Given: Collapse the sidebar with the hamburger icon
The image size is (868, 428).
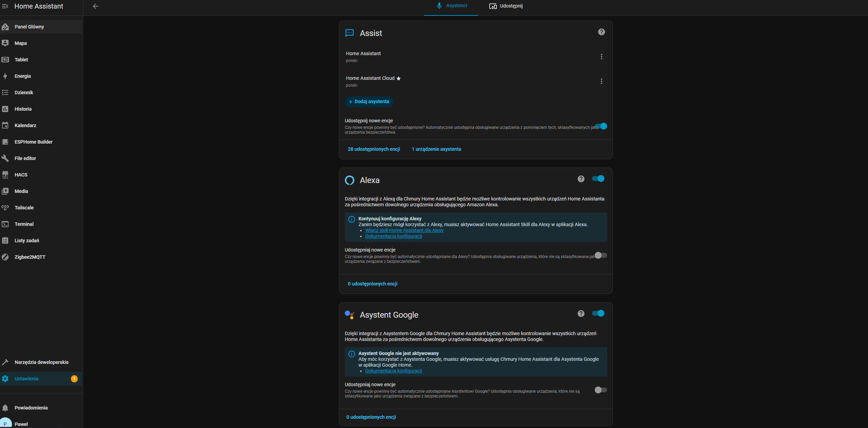Looking at the screenshot, I should [5, 6].
